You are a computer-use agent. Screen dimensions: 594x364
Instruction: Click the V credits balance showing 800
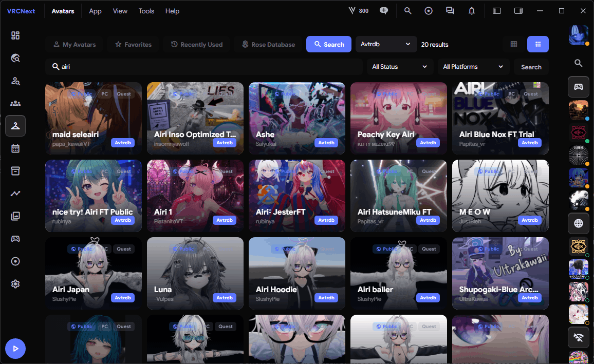click(x=358, y=11)
